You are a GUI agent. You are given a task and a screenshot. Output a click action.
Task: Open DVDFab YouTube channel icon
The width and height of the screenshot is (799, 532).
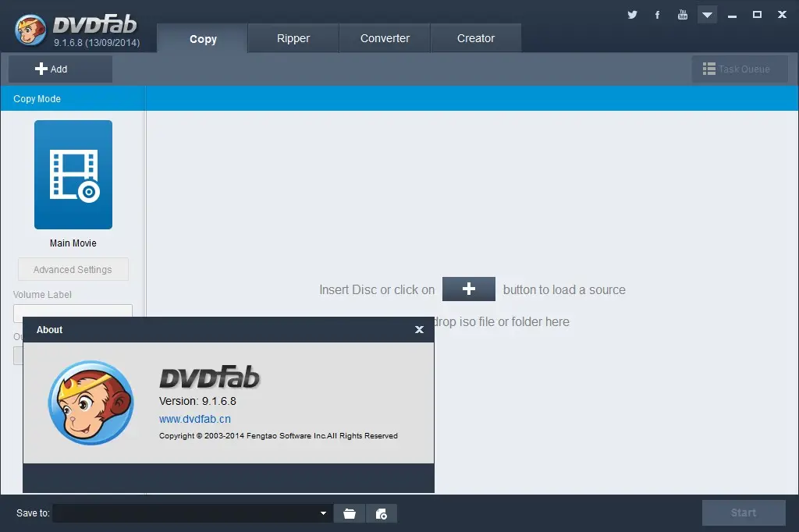tap(682, 15)
